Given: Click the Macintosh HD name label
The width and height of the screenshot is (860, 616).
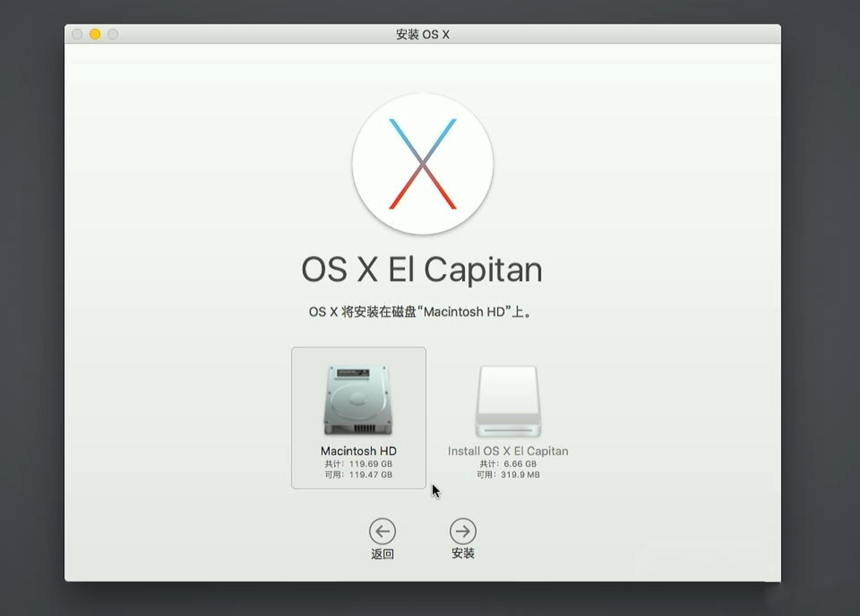Looking at the screenshot, I should [358, 451].
